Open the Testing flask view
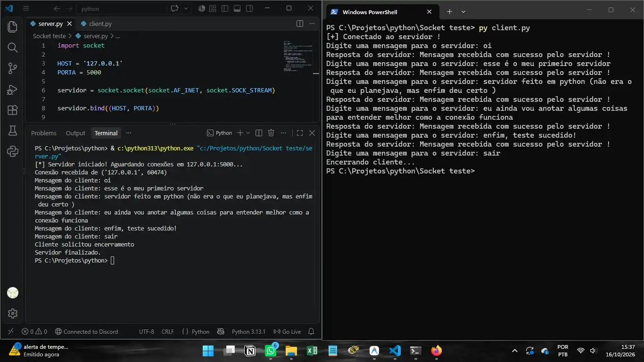644x362 pixels. (13, 131)
